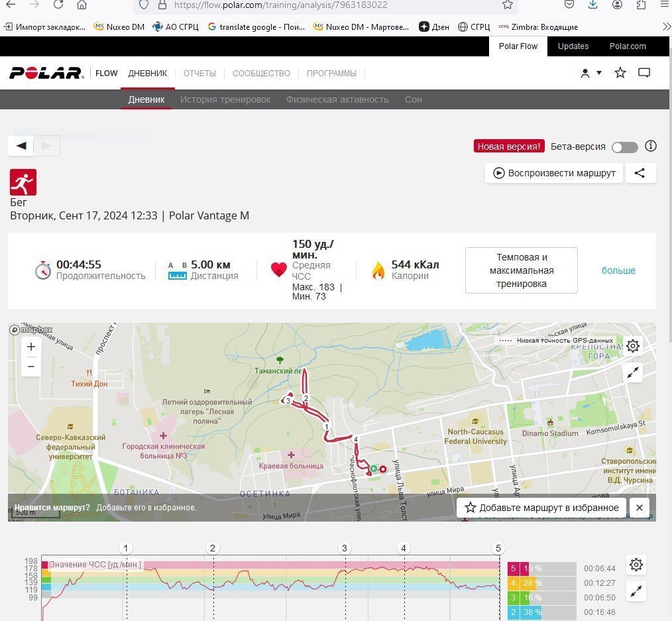Click lap 4 marker on map
This screenshot has height=621, width=672.
pyautogui.click(x=355, y=439)
